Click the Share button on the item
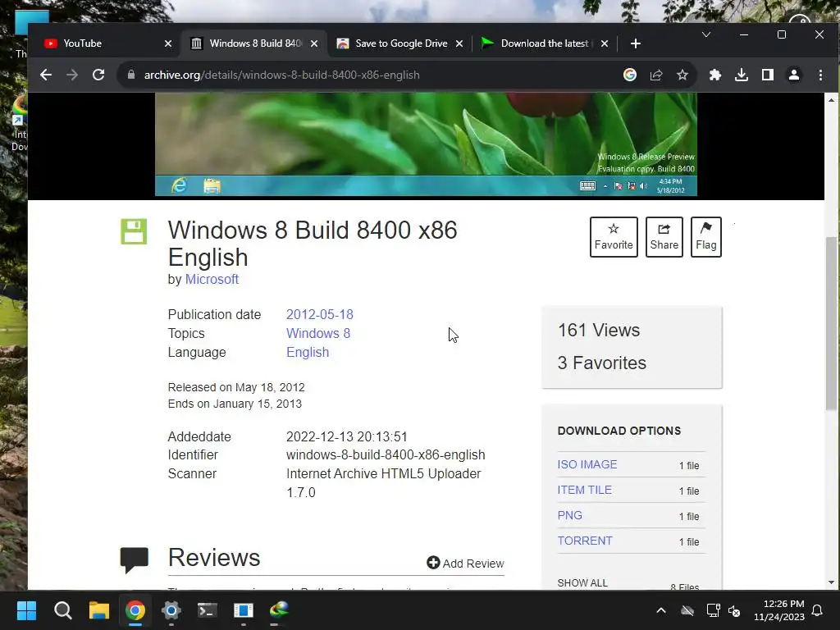Screen dimensions: 840x630 [x=664, y=237]
